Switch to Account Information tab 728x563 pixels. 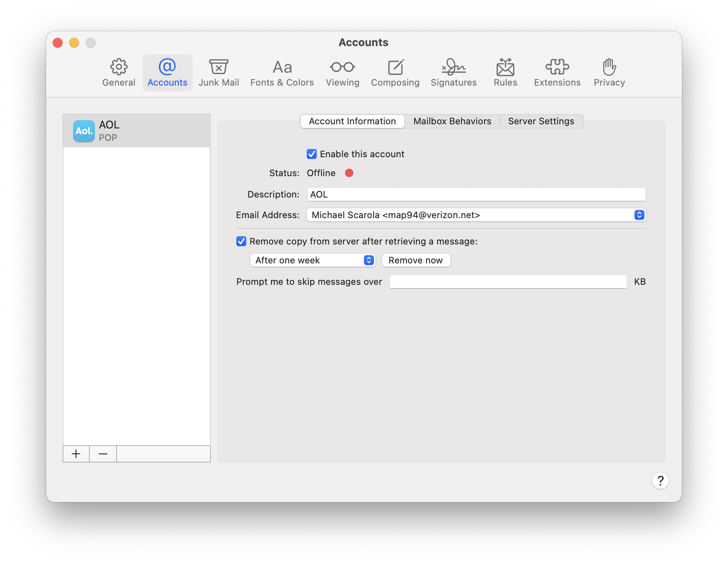352,121
